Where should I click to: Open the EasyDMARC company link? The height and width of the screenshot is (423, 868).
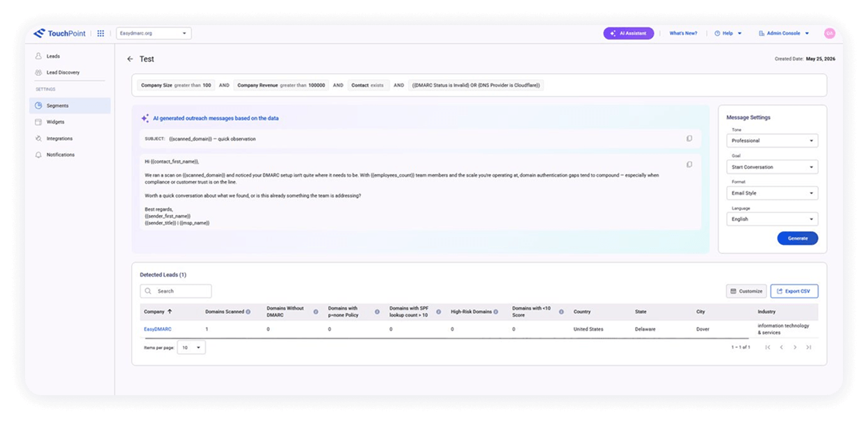click(x=158, y=329)
